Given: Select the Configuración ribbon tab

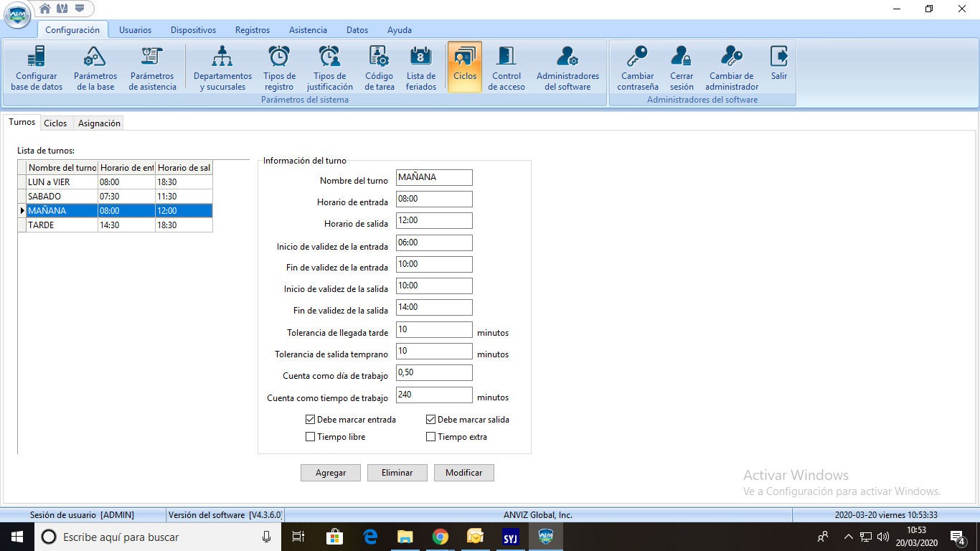Looking at the screenshot, I should pyautogui.click(x=72, y=30).
